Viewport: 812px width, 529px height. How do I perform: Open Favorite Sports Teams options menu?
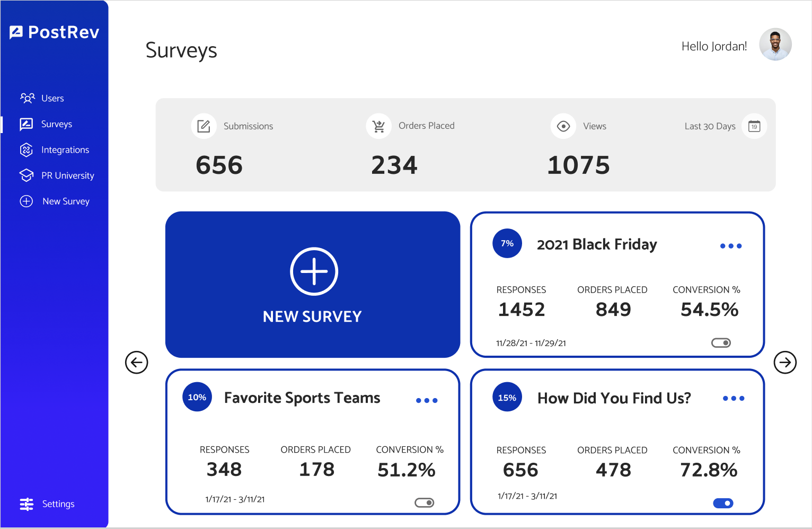tap(427, 401)
